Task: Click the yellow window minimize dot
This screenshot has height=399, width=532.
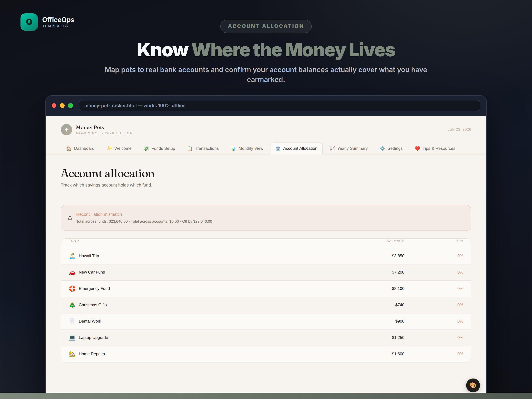Action: point(62,106)
